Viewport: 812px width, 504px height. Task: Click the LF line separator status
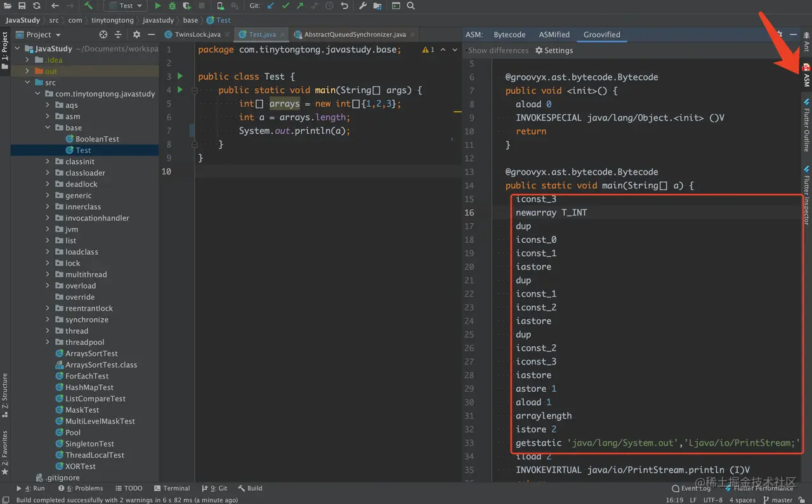click(692, 500)
